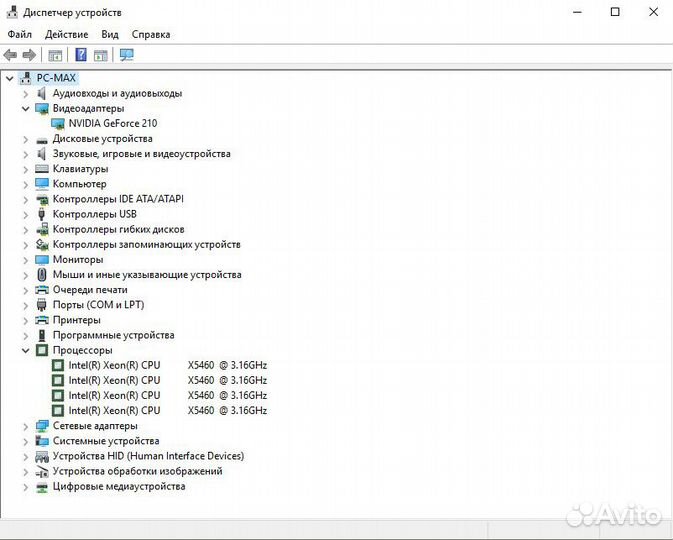
Task: Click the Цифровые медиаустройства icon
Action: tap(42, 486)
